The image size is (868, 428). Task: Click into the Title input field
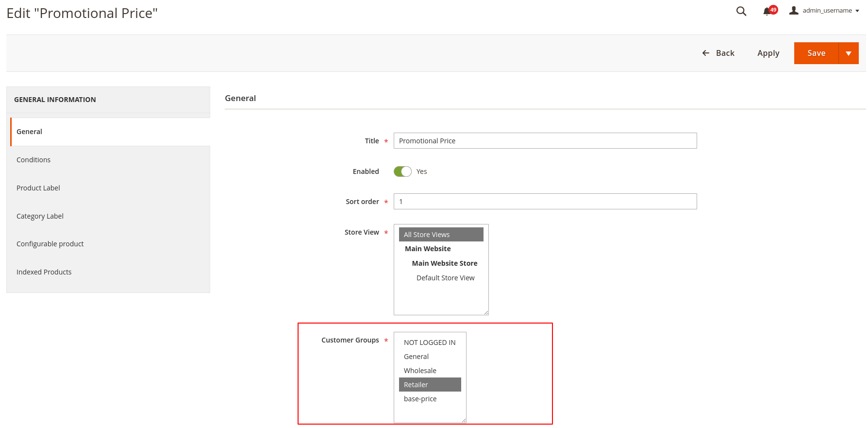[x=545, y=141]
